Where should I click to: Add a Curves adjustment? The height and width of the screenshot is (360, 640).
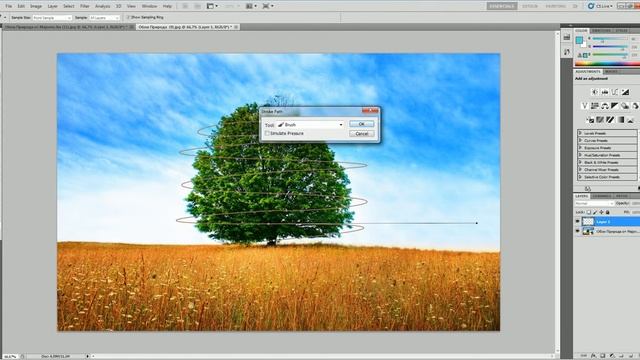click(x=615, y=92)
